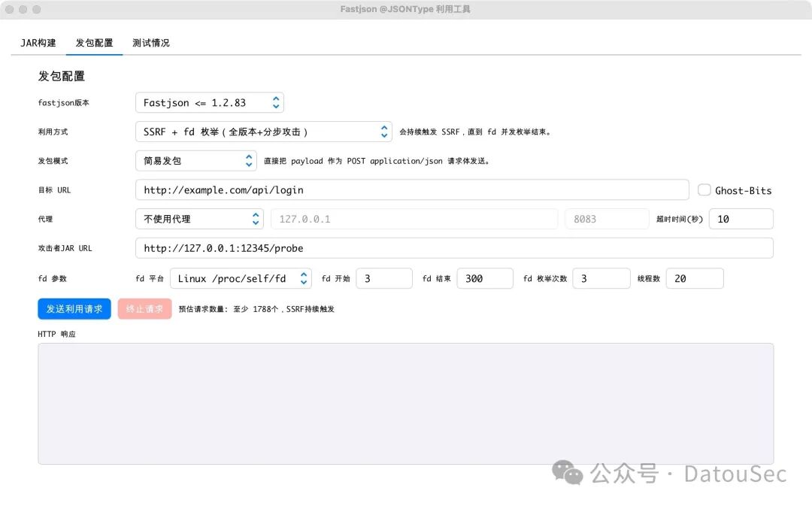This screenshot has width=812, height=506.
Task: Click the green zoom window button
Action: tap(36, 9)
